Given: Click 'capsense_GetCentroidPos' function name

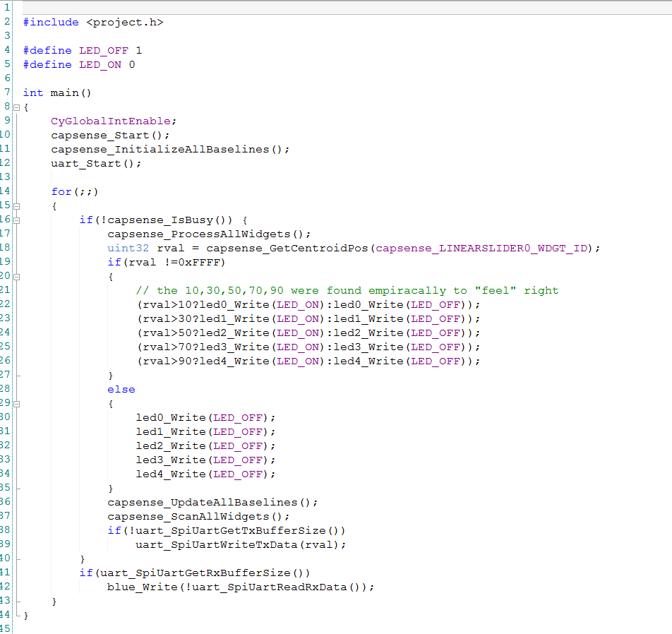Looking at the screenshot, I should pos(287,249).
